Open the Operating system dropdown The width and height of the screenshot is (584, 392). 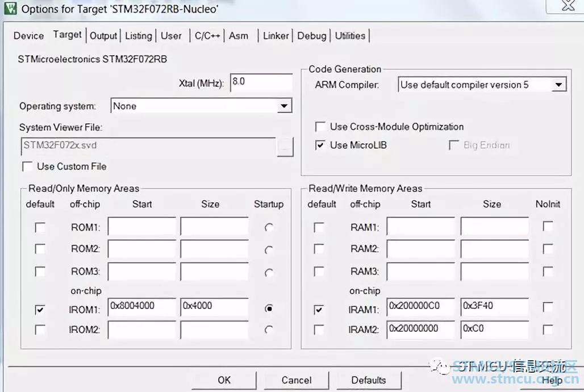tap(201, 106)
